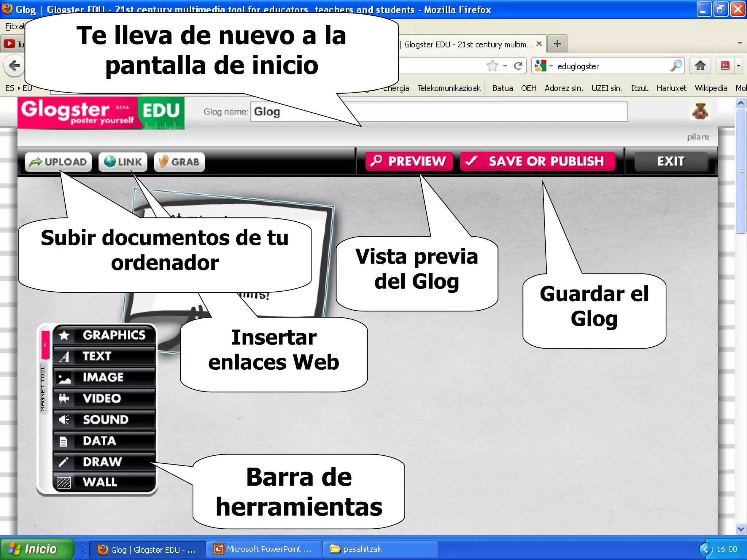Screen dimensions: 747x560
Task: Open the Adorez sin. bookmark
Action: pyautogui.click(x=564, y=88)
